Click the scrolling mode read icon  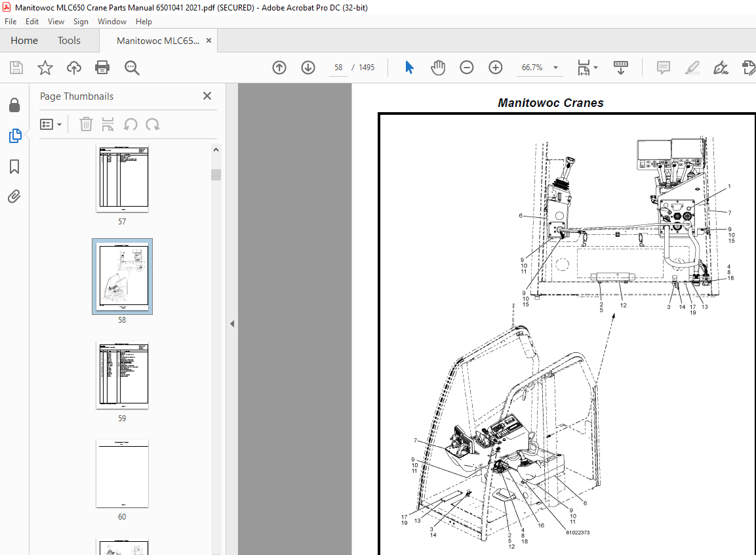pos(620,68)
